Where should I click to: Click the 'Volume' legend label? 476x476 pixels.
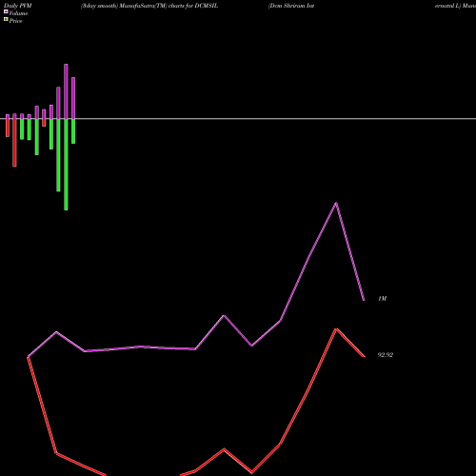(x=18, y=13)
